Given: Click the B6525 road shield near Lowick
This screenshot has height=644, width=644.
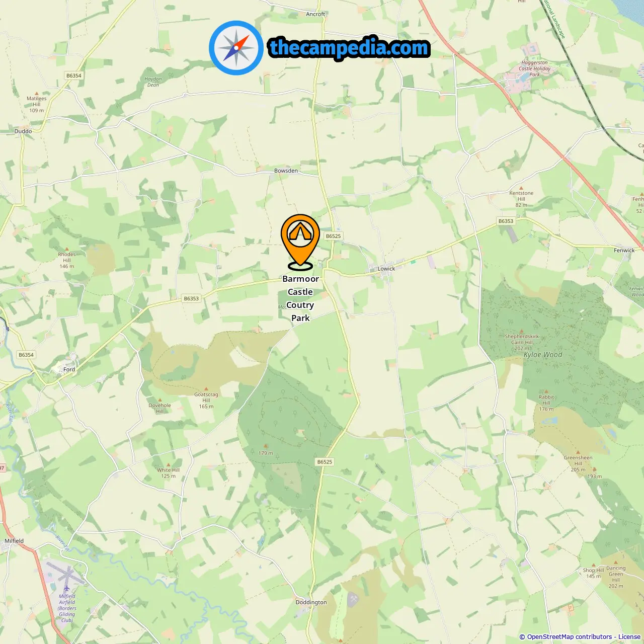Looking at the screenshot, I should 333,236.
